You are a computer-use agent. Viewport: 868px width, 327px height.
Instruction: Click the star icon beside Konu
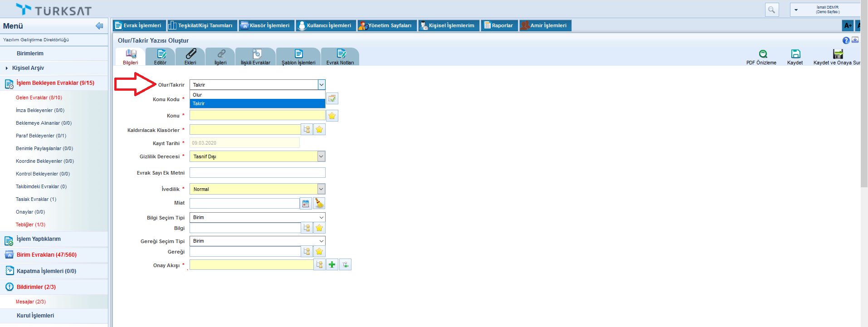(332, 116)
